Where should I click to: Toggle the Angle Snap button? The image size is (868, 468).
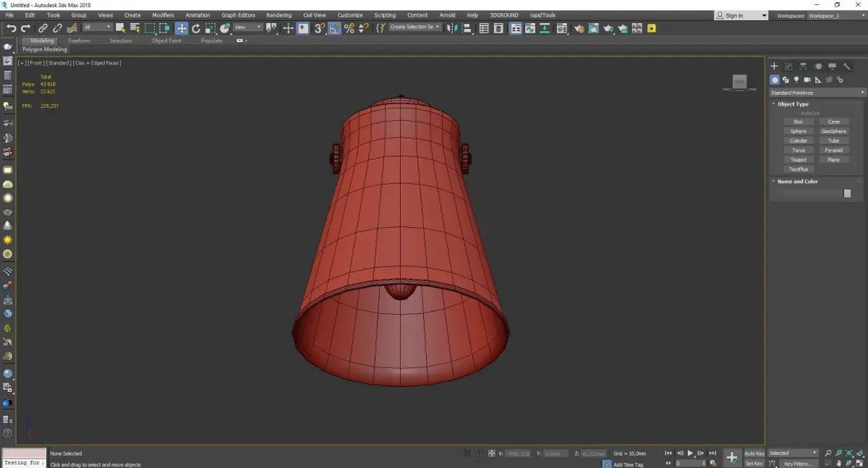click(x=333, y=28)
